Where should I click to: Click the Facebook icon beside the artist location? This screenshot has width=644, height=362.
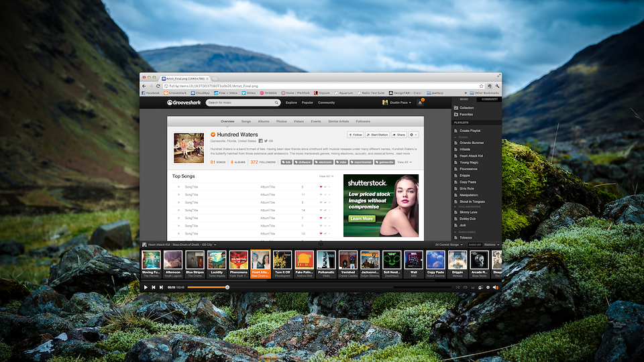point(260,141)
